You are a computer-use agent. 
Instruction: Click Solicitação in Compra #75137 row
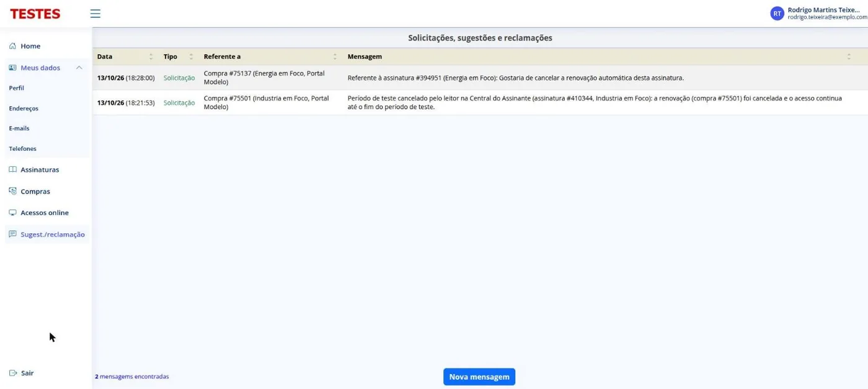[x=179, y=78]
